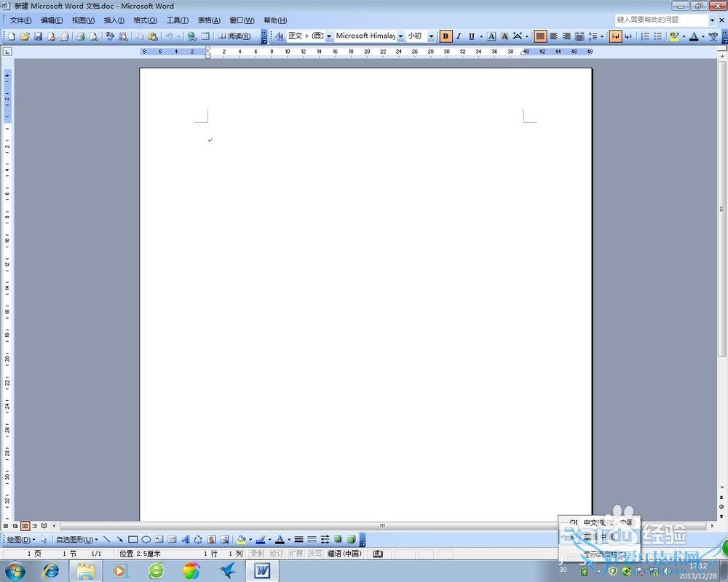
Task: Insert clip art from the drawing toolbar
Action: [211, 539]
